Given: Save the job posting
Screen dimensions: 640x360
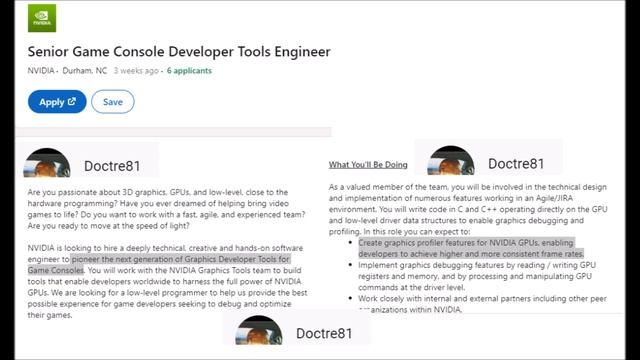Looking at the screenshot, I should pyautogui.click(x=113, y=102).
